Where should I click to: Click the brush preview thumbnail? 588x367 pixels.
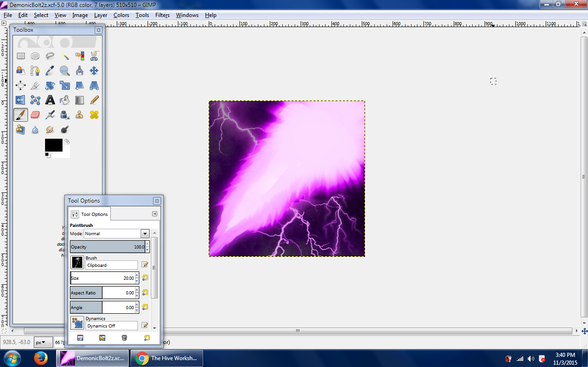[x=77, y=262]
